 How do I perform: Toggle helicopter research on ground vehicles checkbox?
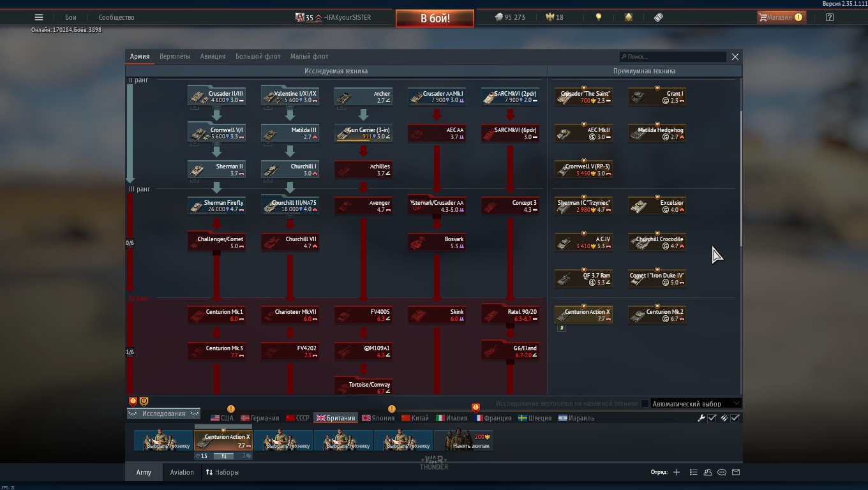click(x=645, y=403)
